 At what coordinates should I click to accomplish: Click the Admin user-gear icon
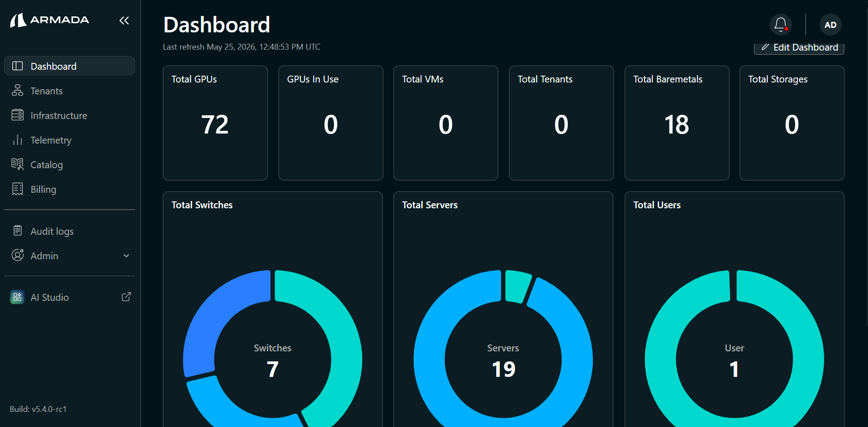coord(17,255)
